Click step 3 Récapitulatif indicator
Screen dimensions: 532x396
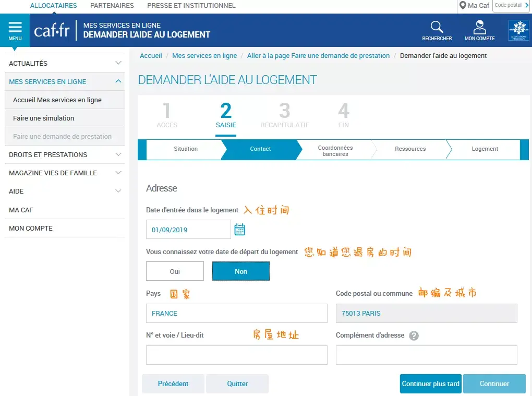[285, 115]
